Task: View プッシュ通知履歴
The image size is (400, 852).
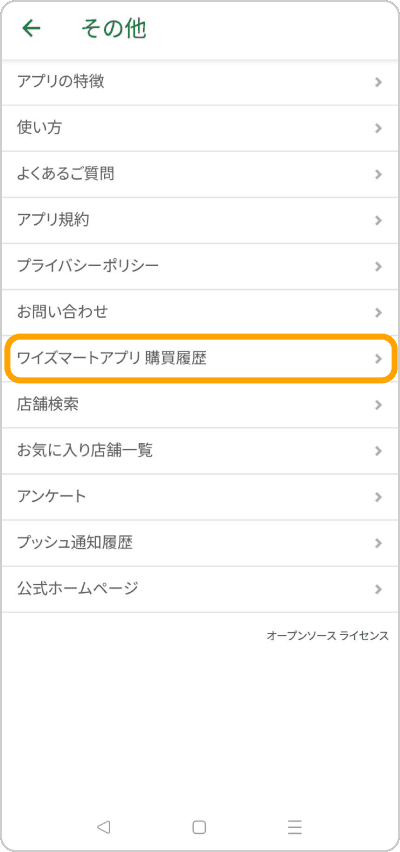Action: point(200,543)
